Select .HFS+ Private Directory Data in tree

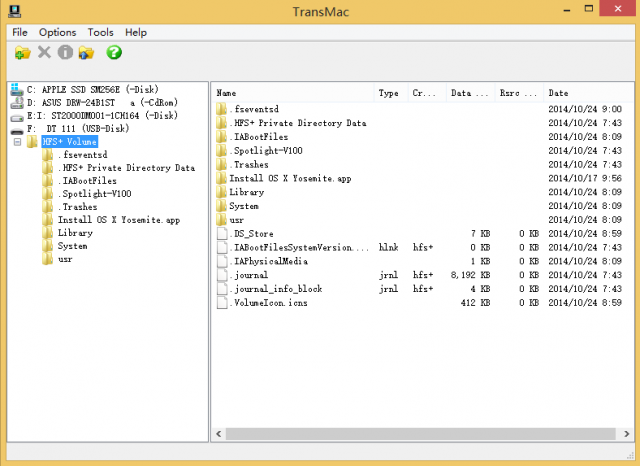pyautogui.click(x=127, y=168)
